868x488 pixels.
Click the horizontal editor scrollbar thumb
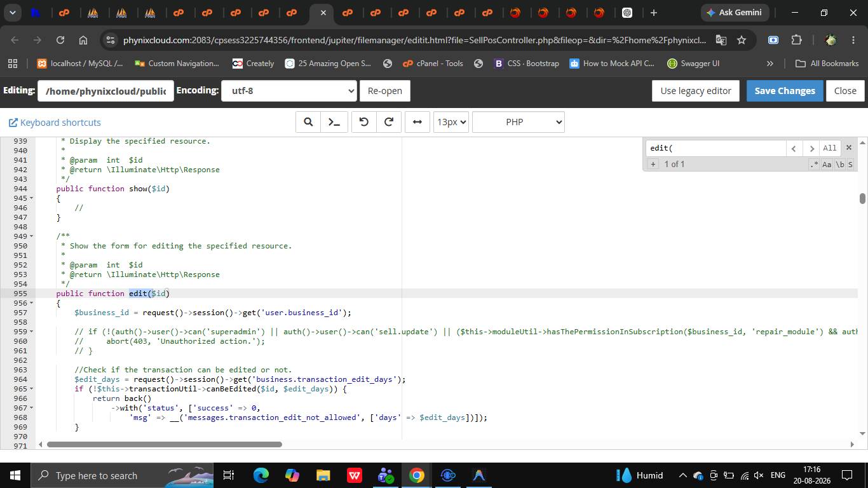(164, 444)
